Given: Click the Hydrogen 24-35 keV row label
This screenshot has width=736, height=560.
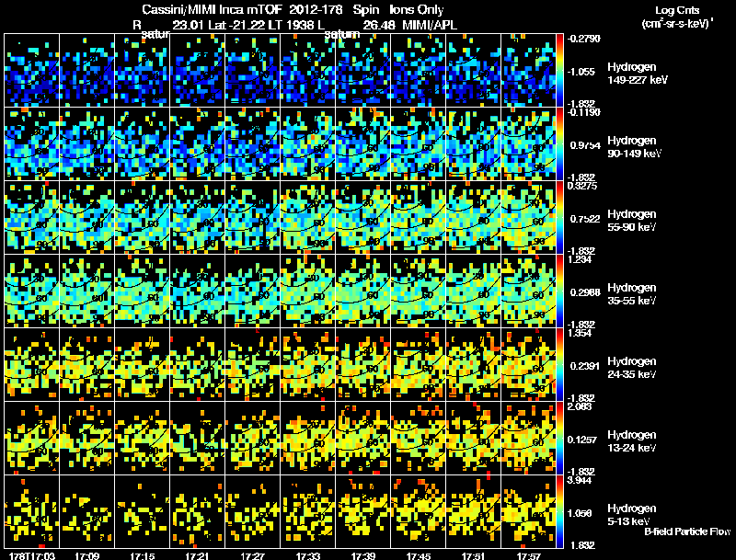Looking at the screenshot, I should point(632,367).
